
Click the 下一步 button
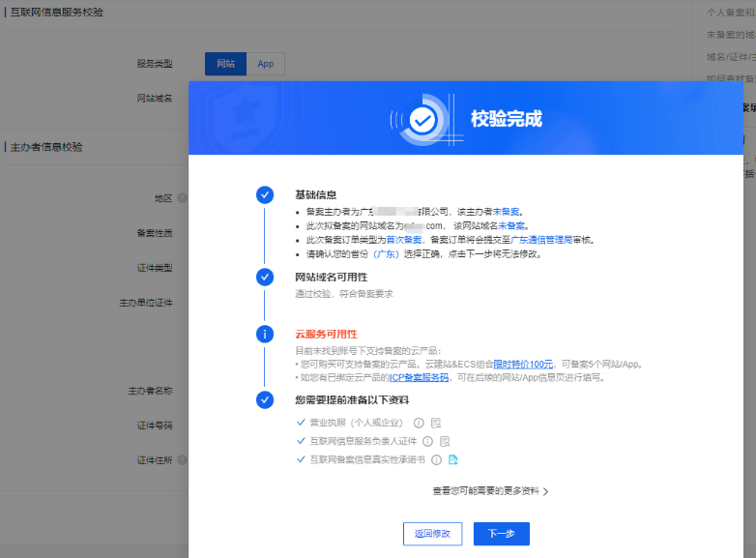click(501, 534)
